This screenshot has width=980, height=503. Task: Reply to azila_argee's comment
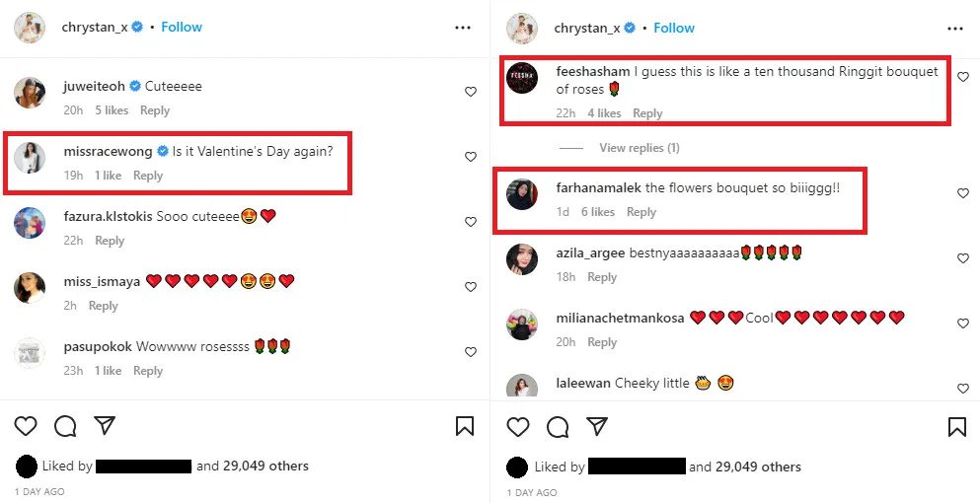coord(602,277)
